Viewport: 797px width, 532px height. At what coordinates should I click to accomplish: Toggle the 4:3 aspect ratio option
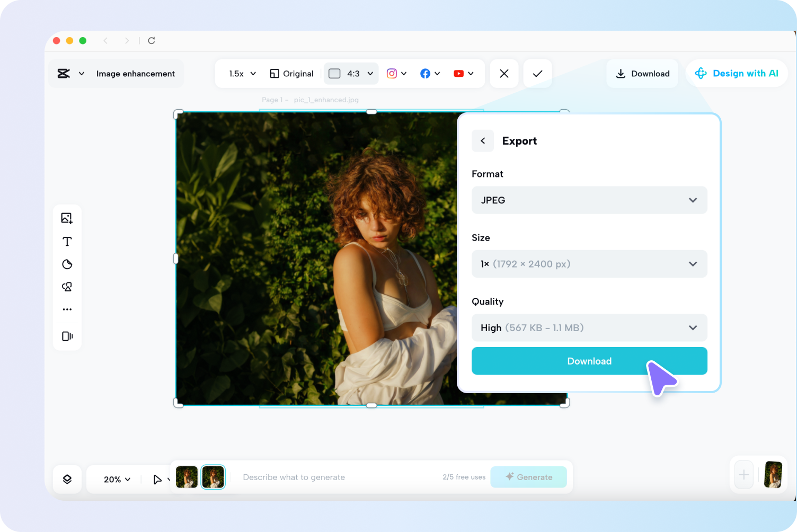[351, 73]
